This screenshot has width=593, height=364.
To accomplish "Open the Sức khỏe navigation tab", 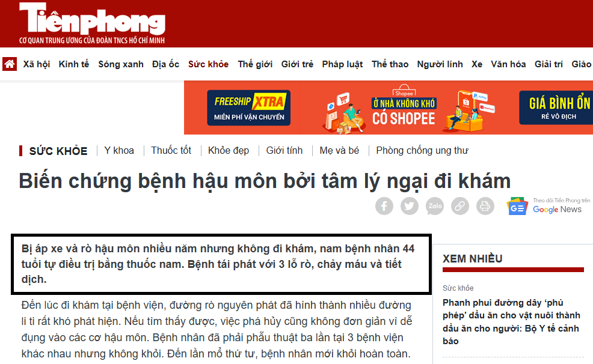I will [x=208, y=64].
